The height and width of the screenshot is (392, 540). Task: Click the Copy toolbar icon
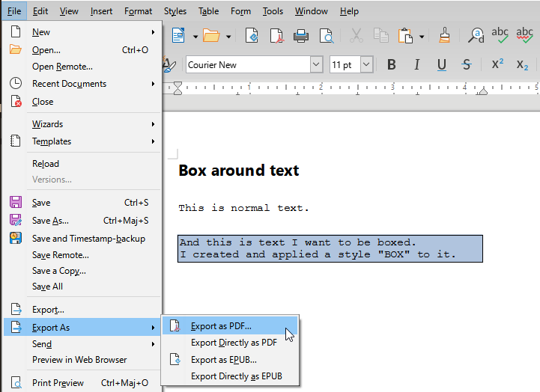(x=381, y=36)
